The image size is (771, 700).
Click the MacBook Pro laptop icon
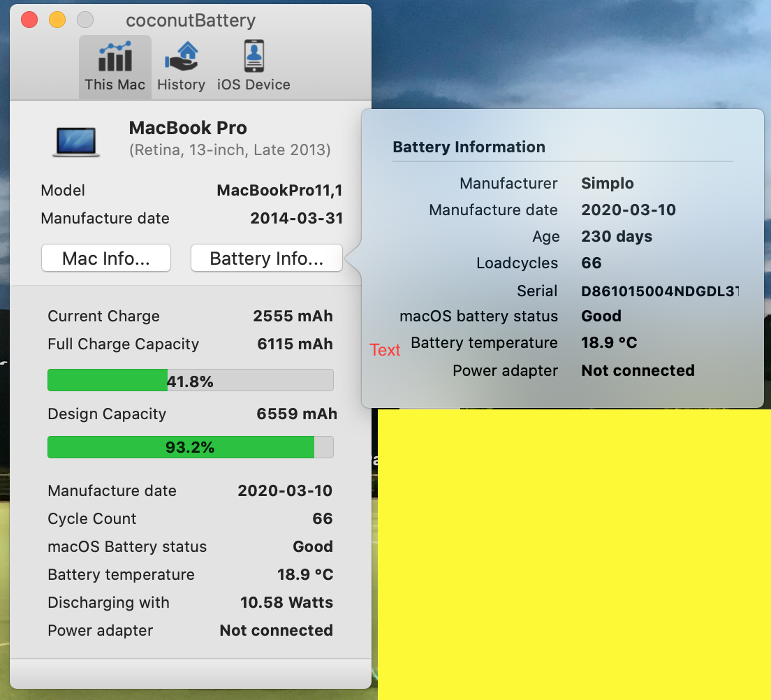click(76, 142)
